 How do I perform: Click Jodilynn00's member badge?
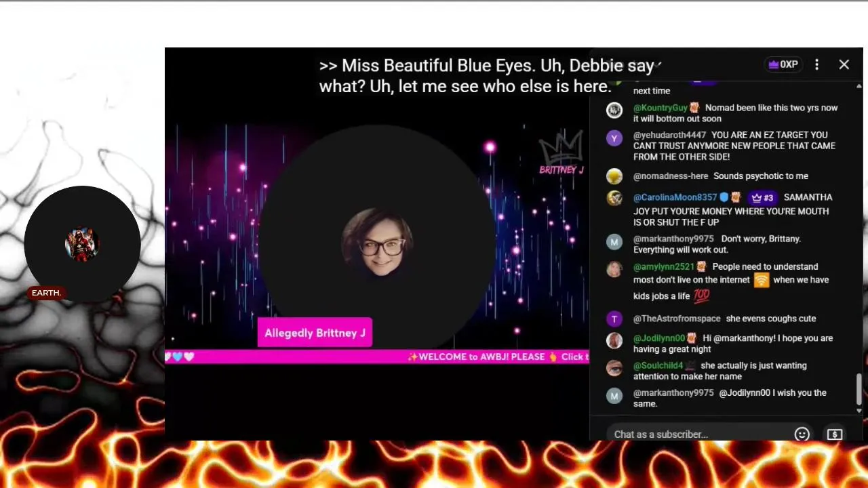pyautogui.click(x=692, y=338)
